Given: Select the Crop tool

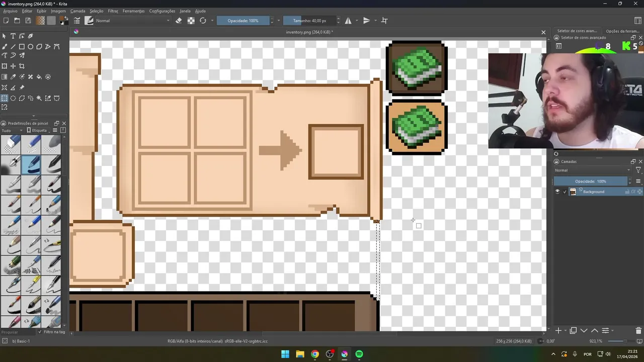Looking at the screenshot, I should coord(22,66).
